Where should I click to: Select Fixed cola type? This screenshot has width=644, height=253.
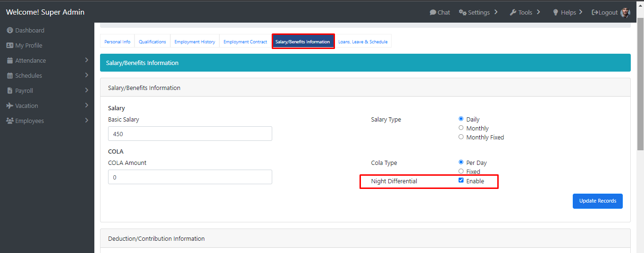tap(461, 171)
